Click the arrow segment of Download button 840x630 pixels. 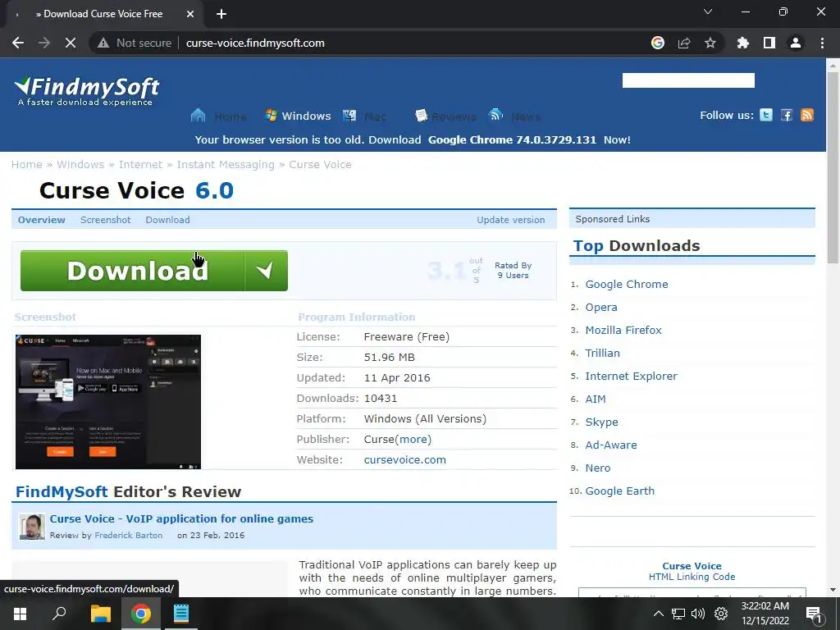tap(266, 271)
